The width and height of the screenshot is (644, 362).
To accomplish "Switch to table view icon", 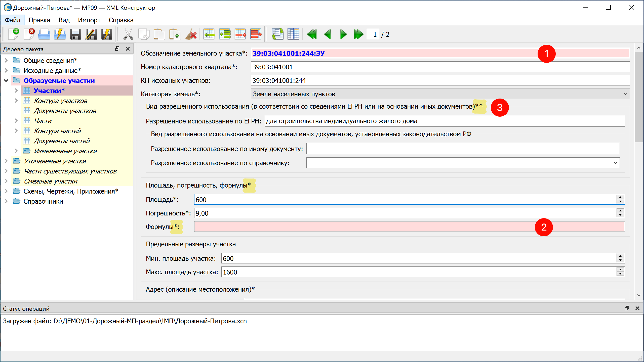I will click(x=293, y=34).
